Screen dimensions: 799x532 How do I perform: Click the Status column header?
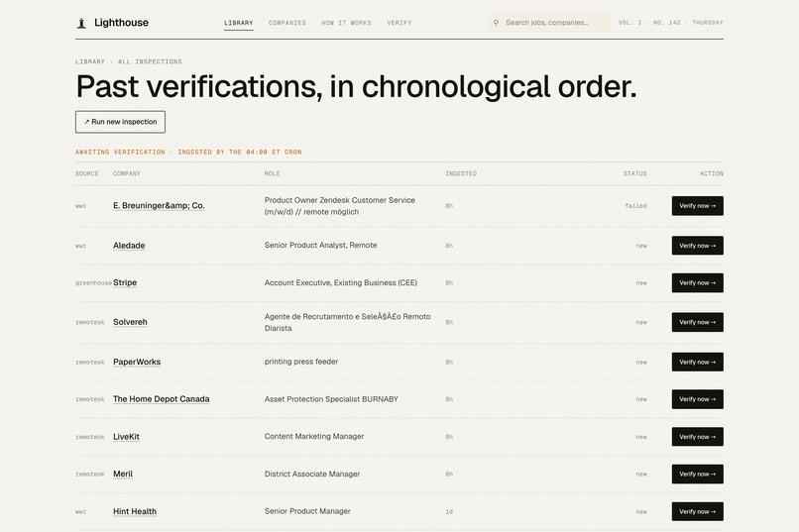pos(634,173)
